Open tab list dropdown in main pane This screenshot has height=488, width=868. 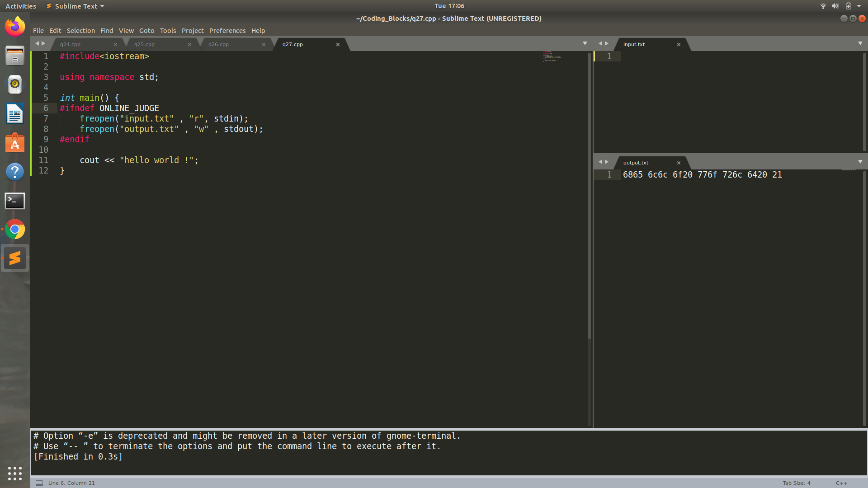[x=585, y=43]
